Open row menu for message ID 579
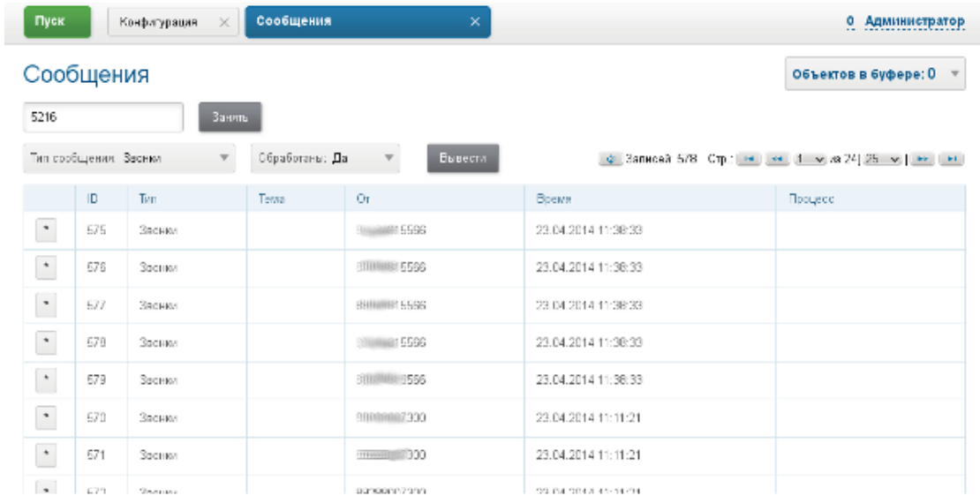 46,380
